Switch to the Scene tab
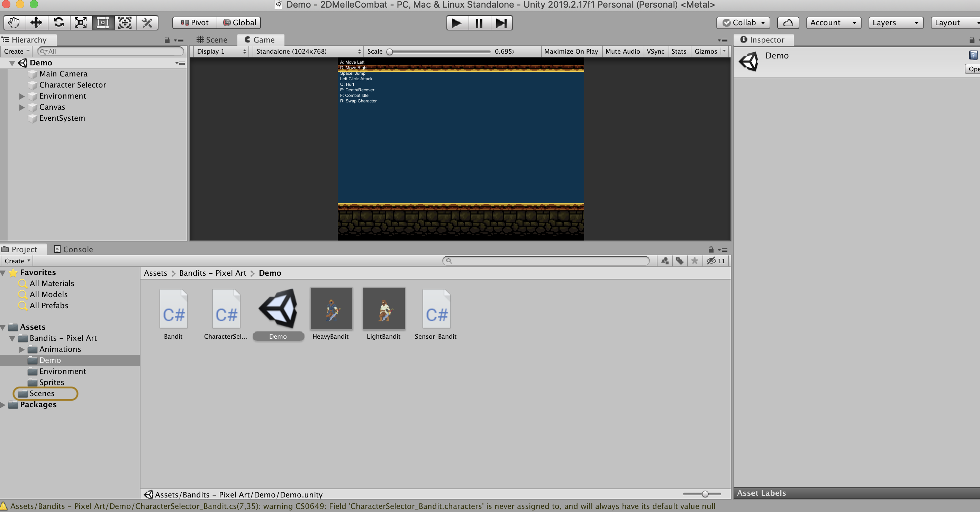This screenshot has height=512, width=980. coord(212,40)
